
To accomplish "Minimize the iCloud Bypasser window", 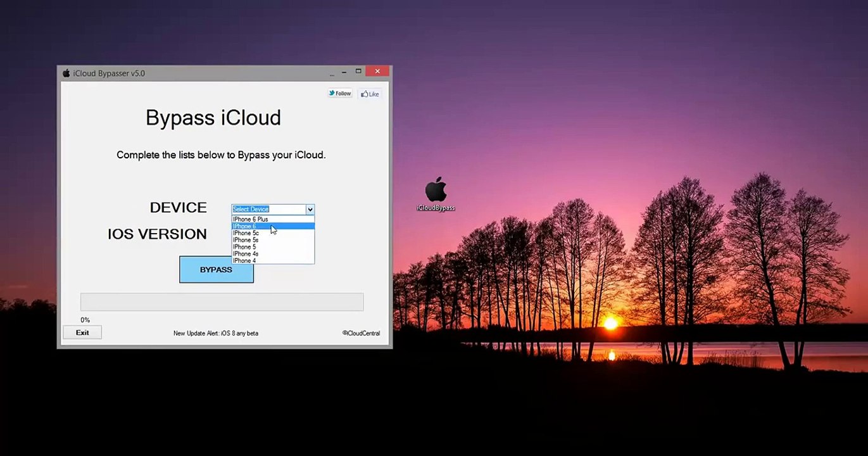I will pos(344,72).
